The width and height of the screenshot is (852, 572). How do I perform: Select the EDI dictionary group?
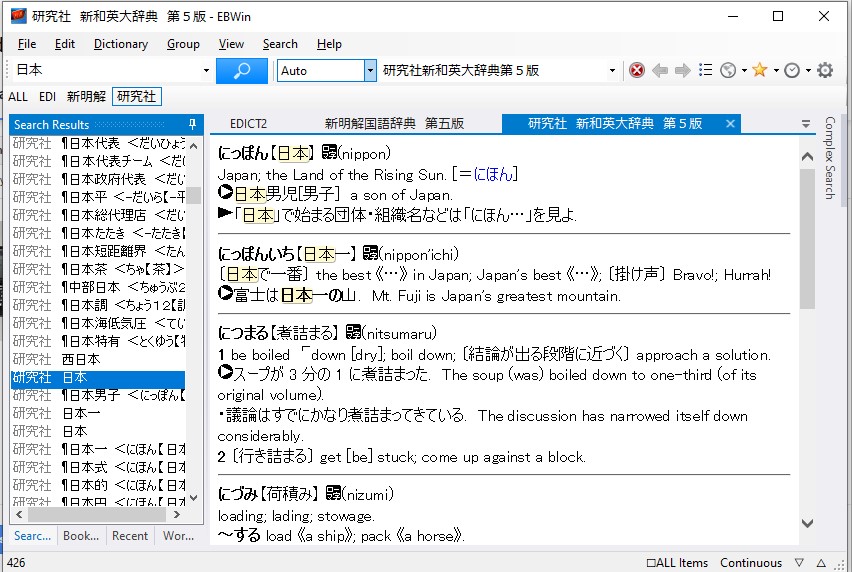tap(47, 97)
